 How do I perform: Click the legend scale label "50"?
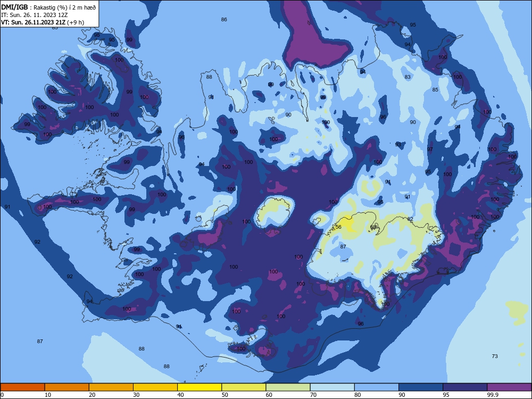pos(225,395)
